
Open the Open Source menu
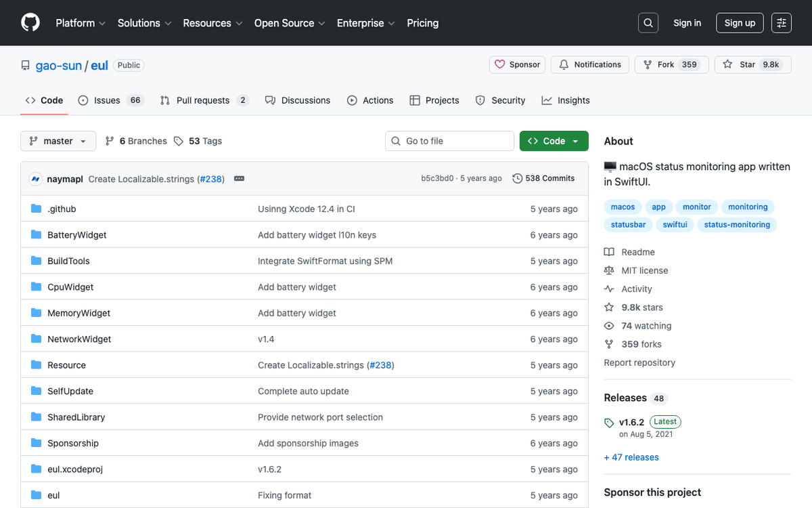coord(289,22)
